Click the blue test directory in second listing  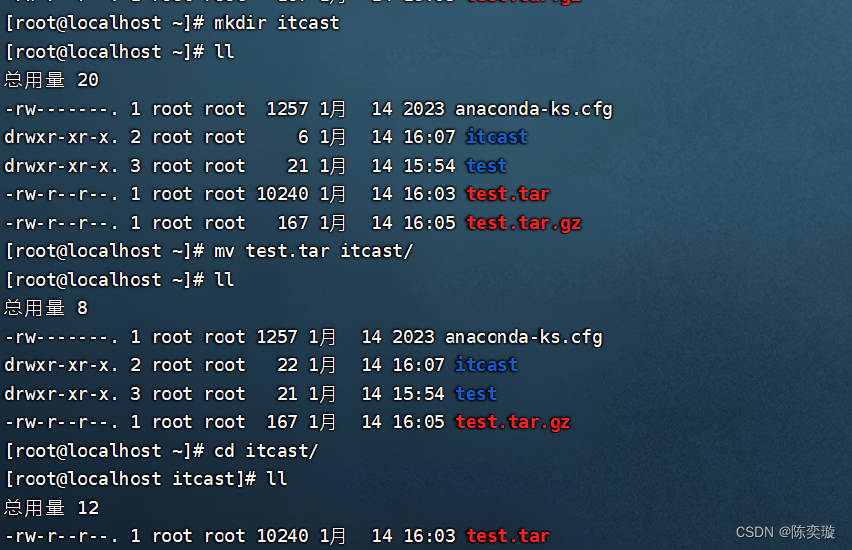476,393
